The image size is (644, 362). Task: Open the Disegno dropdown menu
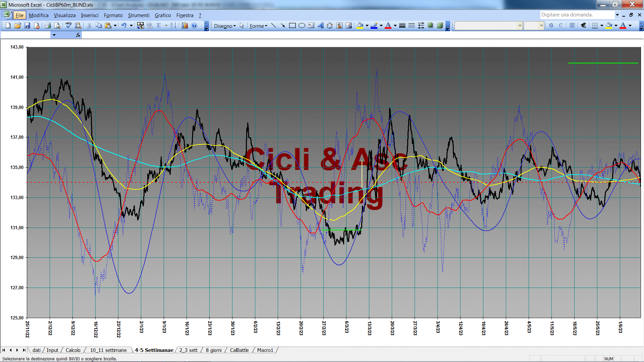click(225, 26)
